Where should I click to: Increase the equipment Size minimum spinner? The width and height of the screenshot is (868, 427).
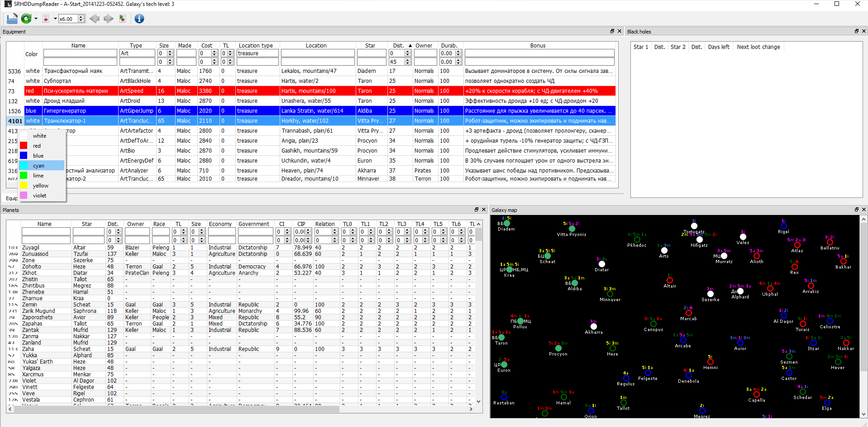tap(170, 52)
